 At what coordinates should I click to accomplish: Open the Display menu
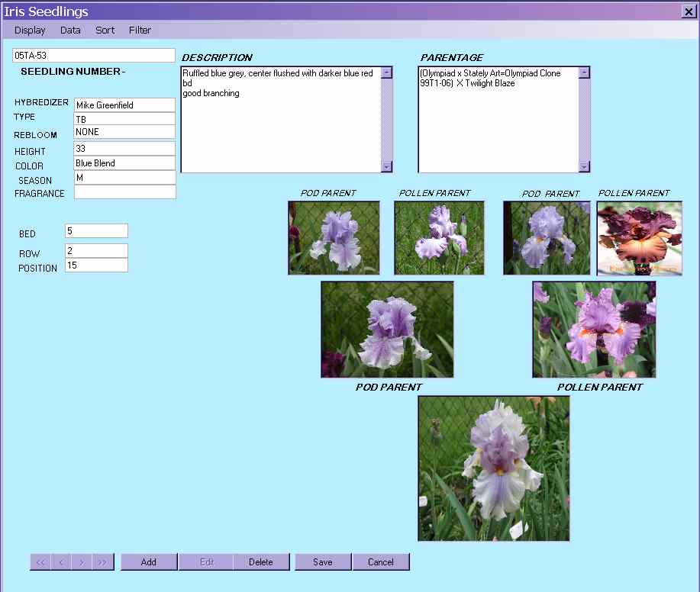pyautogui.click(x=30, y=31)
